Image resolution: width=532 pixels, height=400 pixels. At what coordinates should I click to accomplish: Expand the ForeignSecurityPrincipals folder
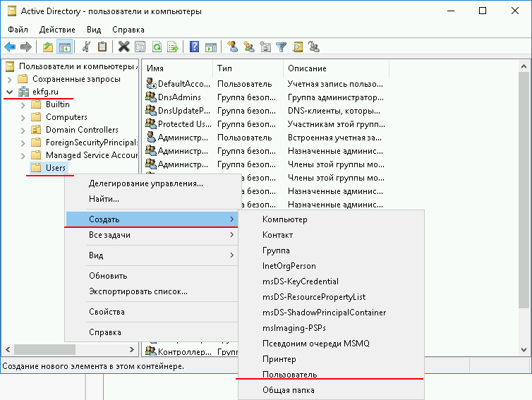tap(23, 143)
